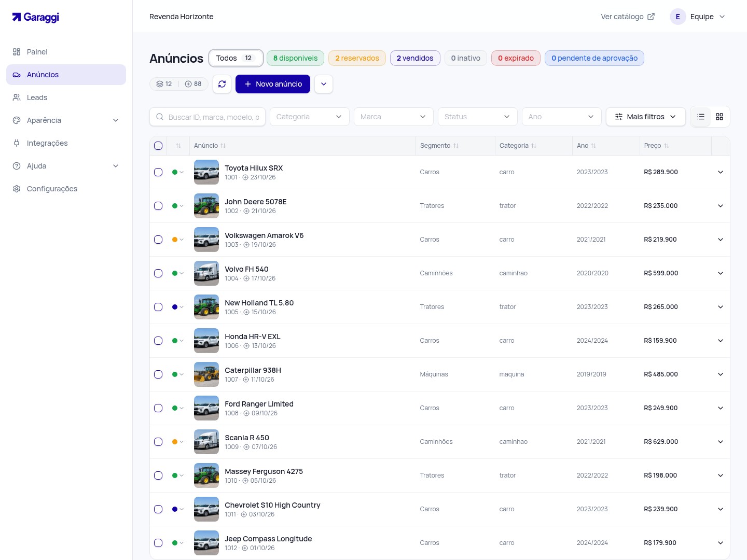Switch to list view layout
The height and width of the screenshot is (560, 747).
pos(701,117)
